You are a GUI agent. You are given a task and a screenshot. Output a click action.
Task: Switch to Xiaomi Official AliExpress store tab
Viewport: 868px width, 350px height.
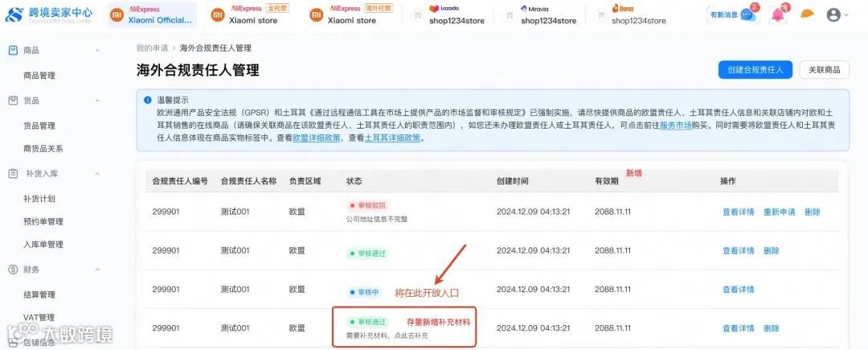click(x=152, y=15)
